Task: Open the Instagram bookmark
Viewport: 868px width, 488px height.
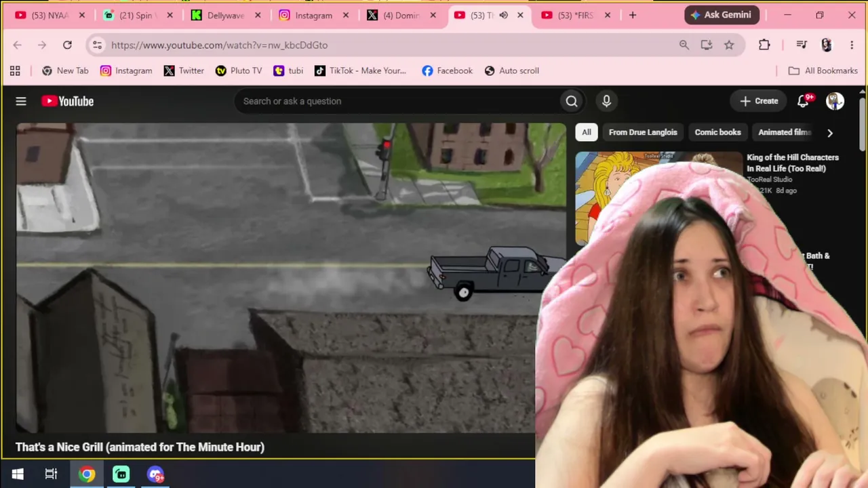Action: click(x=126, y=70)
